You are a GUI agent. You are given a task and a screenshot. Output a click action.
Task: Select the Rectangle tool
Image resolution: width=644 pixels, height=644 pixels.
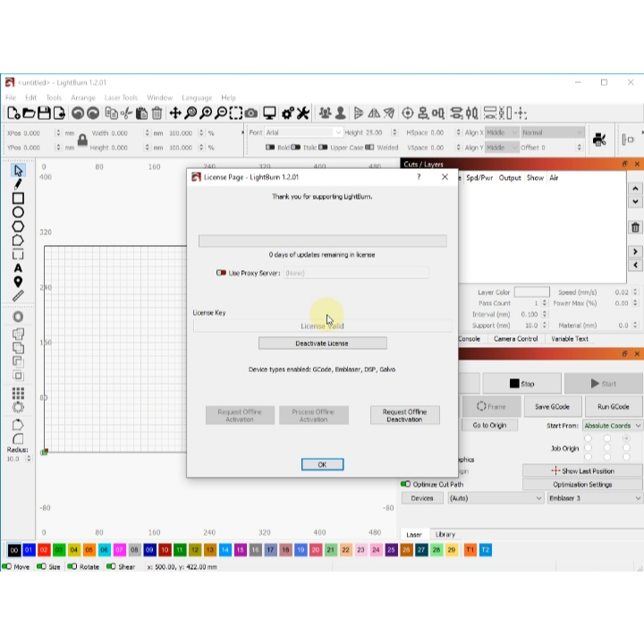(18, 199)
